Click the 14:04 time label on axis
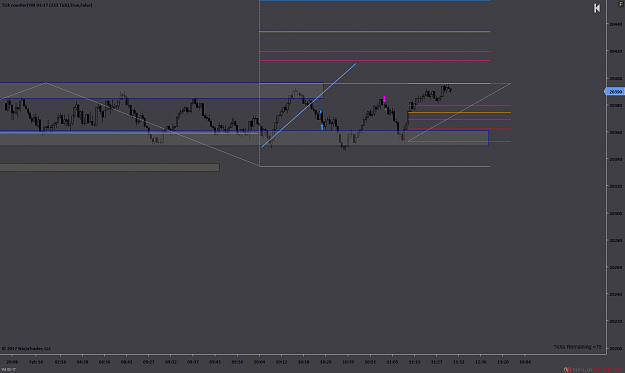The width and height of the screenshot is (625, 373). pos(525,362)
